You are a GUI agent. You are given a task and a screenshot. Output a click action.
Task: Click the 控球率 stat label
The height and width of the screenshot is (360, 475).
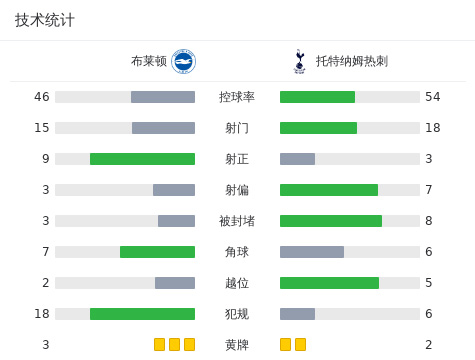(237, 97)
